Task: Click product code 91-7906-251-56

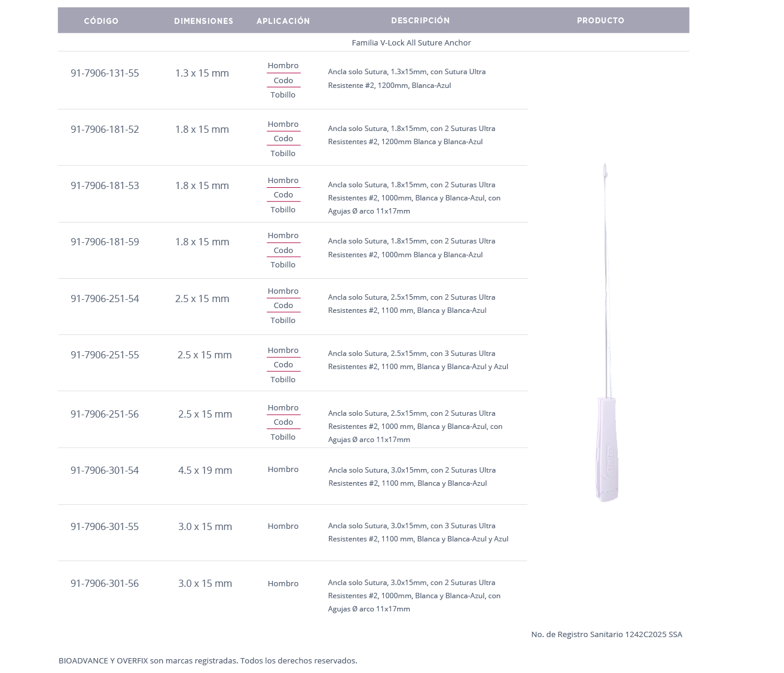Action: [x=105, y=414]
